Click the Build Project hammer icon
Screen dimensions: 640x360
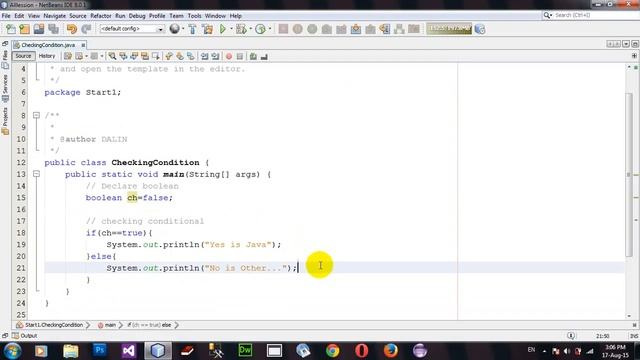193,29
